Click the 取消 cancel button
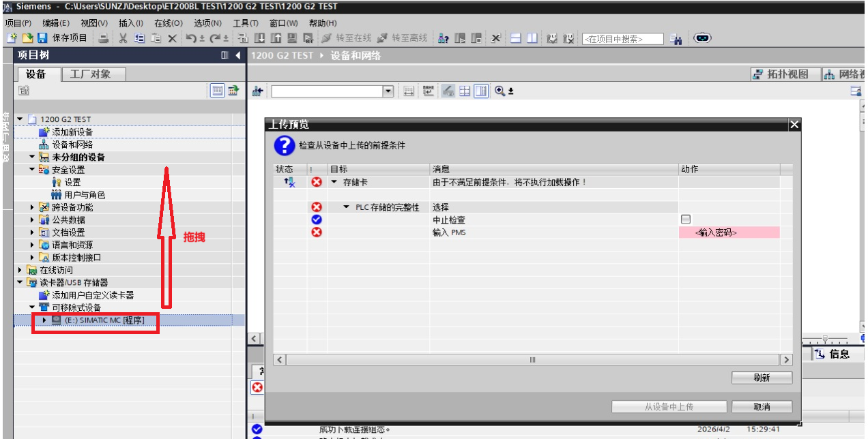868x439 pixels. (x=762, y=407)
